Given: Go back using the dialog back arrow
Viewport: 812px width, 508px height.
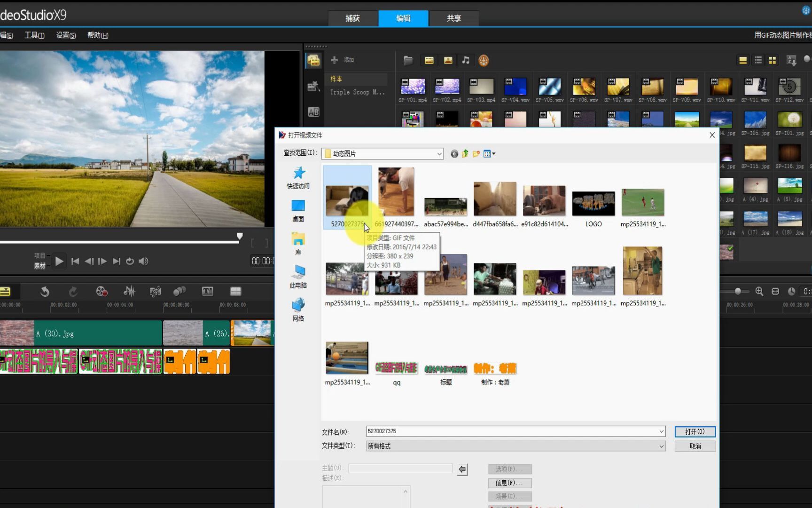Looking at the screenshot, I should pos(454,154).
